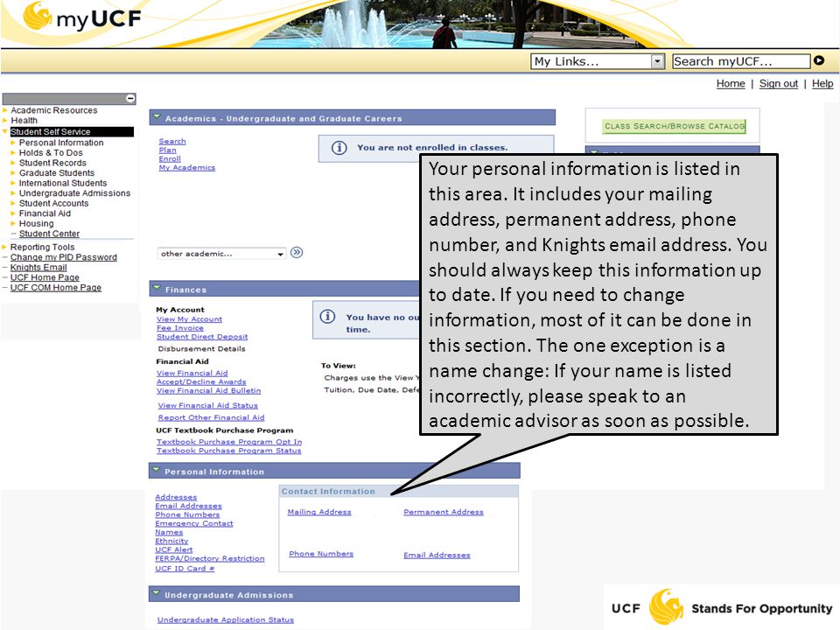Screen dimensions: 840x630
Task: Collapse the left menu with minus icon
Action: pos(130,99)
